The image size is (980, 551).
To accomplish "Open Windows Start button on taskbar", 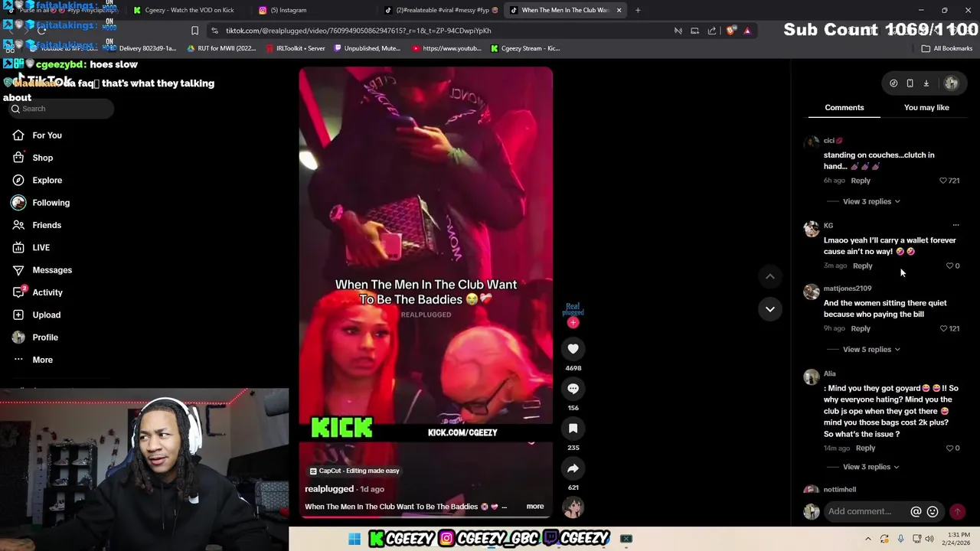I will 354,540.
